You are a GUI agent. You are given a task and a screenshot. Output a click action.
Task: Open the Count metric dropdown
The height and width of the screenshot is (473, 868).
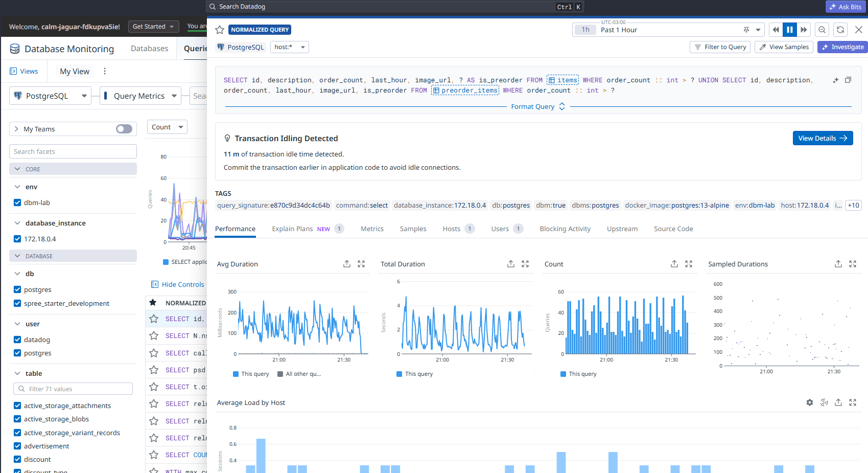tap(167, 127)
